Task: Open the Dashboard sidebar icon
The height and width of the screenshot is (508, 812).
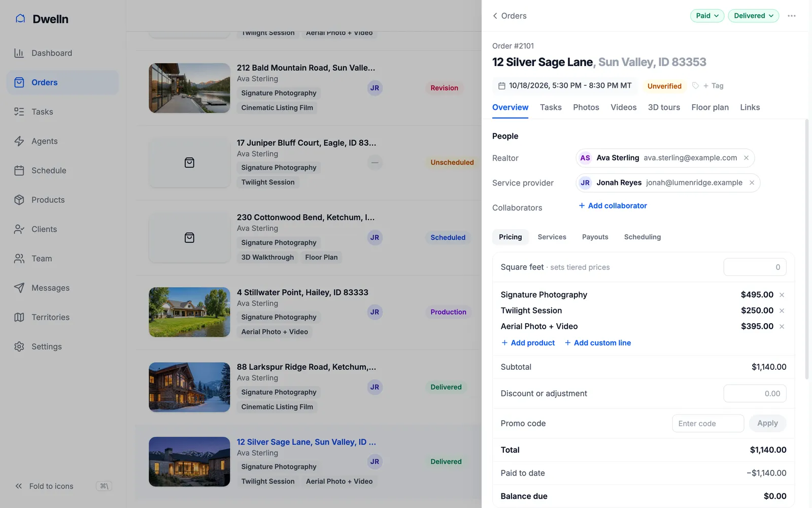Action: (19, 53)
